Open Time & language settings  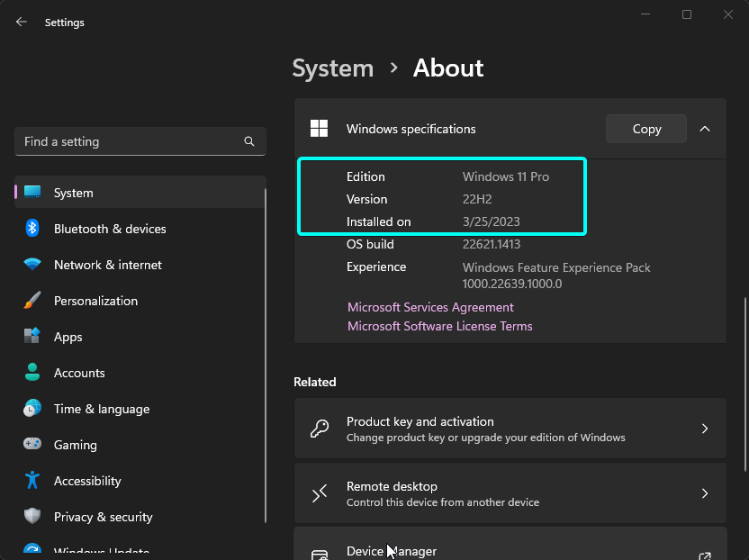(x=140, y=409)
